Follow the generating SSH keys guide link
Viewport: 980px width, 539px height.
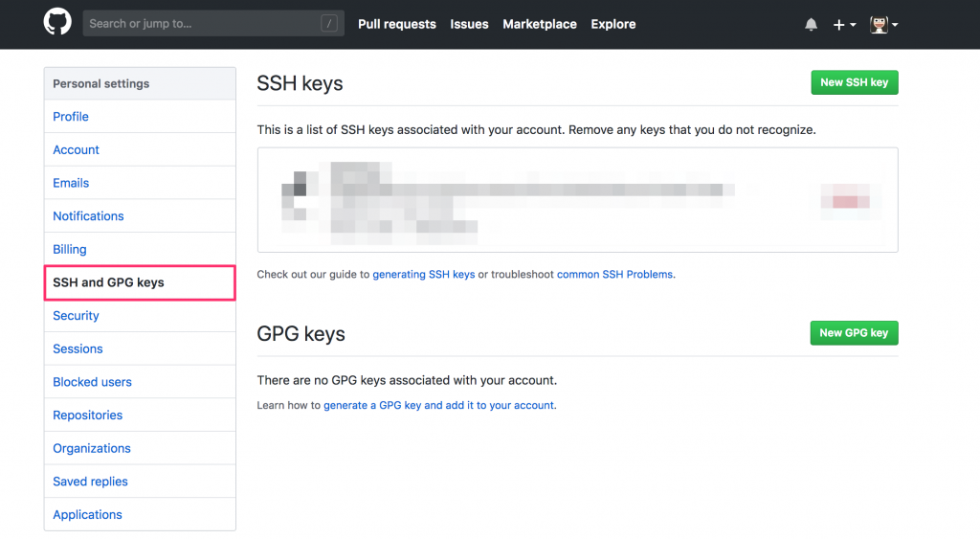[x=424, y=274]
